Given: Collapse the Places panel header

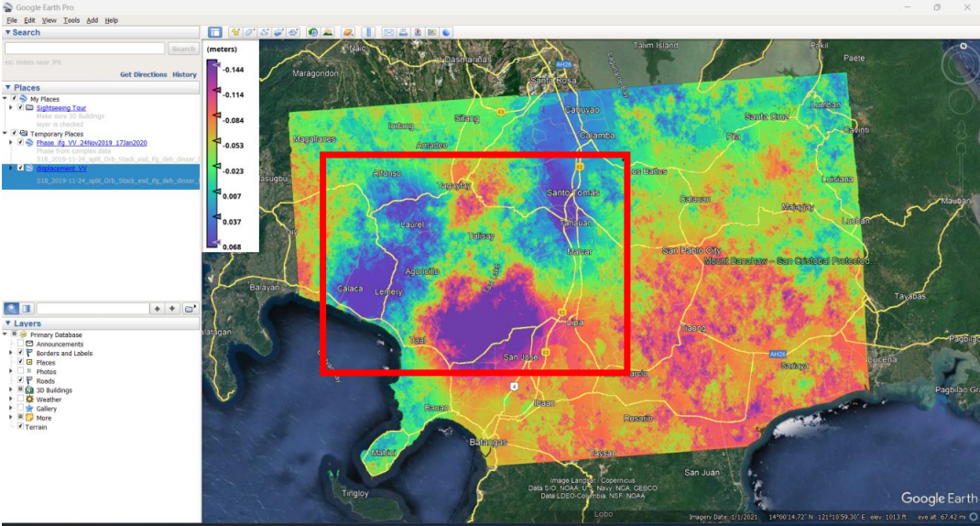Looking at the screenshot, I should click(101, 88).
